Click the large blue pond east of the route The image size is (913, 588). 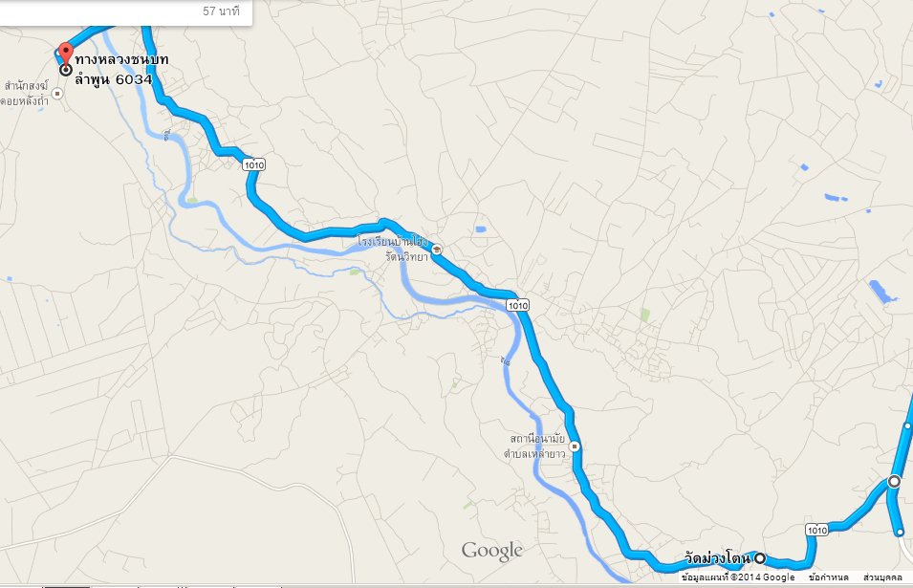pos(882,292)
